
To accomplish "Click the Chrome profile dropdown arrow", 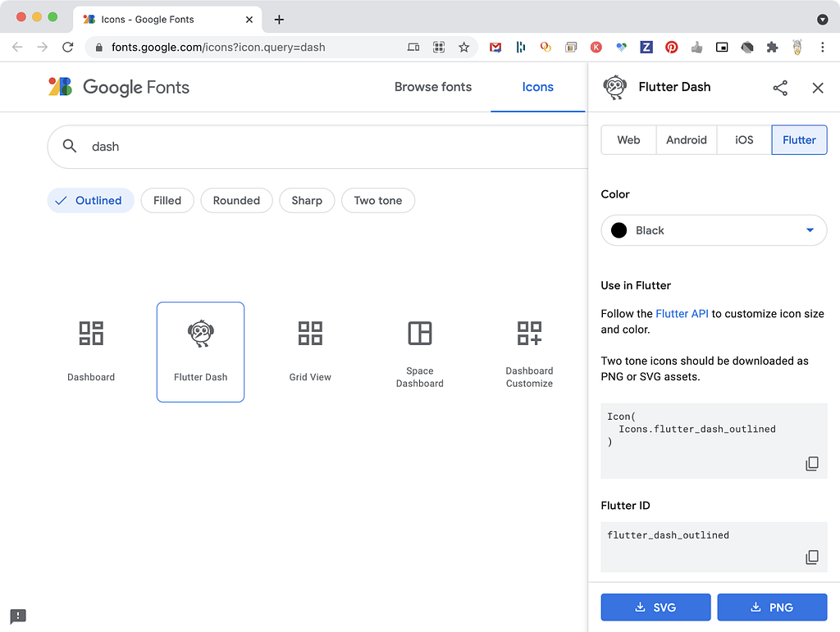I will coord(822,20).
